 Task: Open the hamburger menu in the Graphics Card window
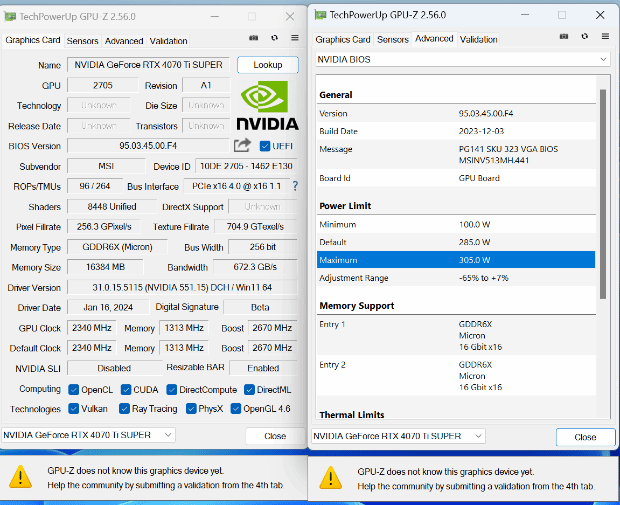click(295, 38)
